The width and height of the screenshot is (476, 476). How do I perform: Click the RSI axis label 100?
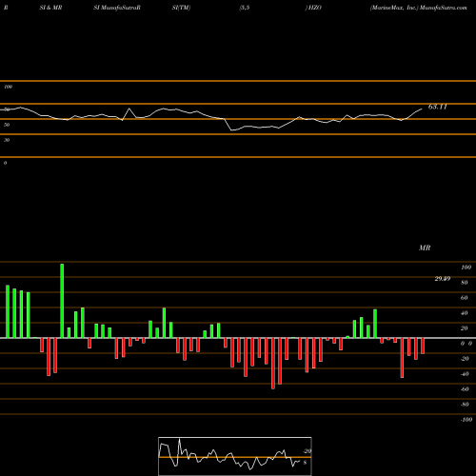click(8, 87)
